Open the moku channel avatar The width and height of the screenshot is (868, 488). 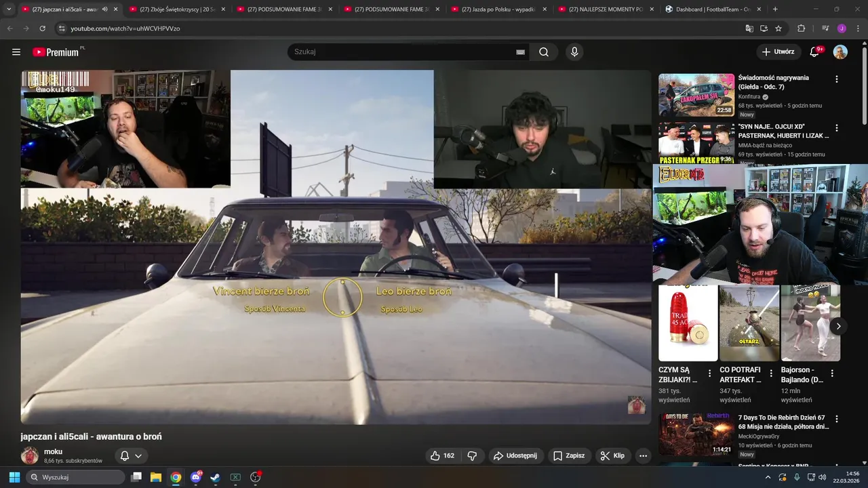30,455
